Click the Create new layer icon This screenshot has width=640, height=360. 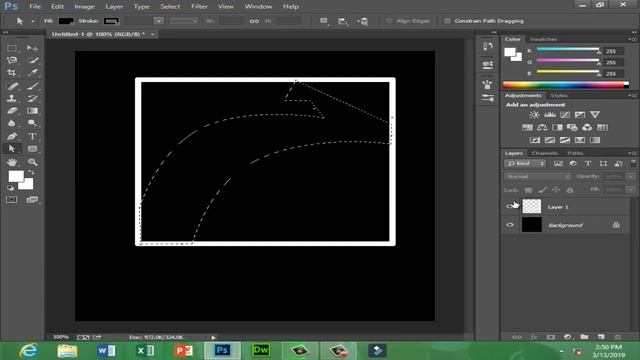(601, 337)
